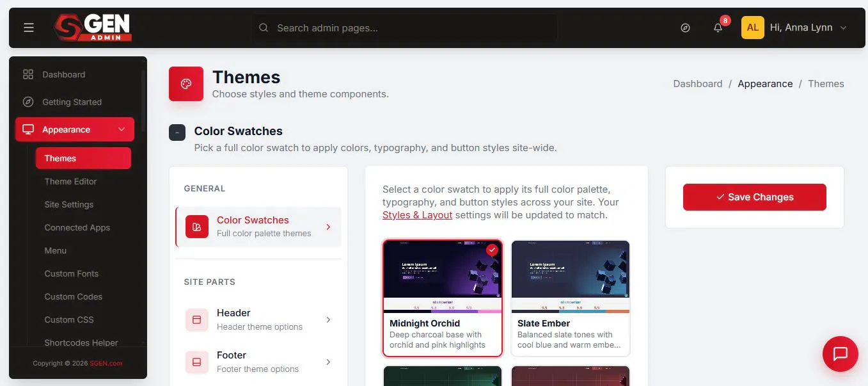The width and height of the screenshot is (868, 386).
Task: Click the Appearance monitor icon
Action: coord(28,129)
